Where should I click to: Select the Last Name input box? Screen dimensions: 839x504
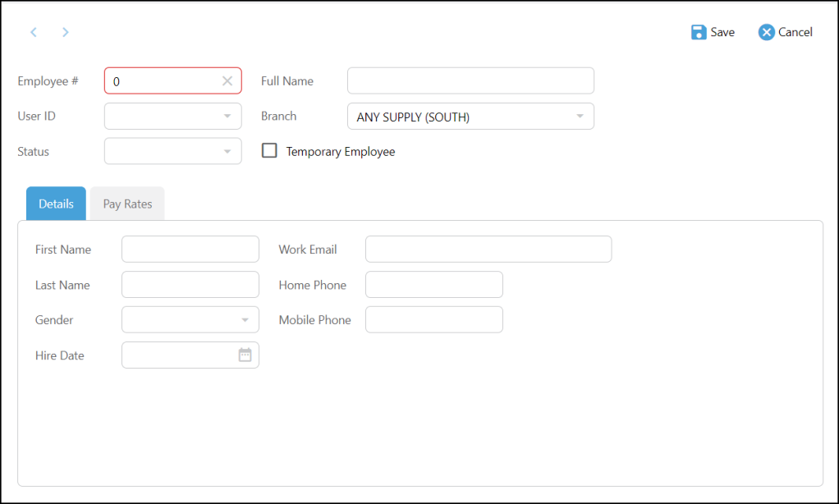[190, 285]
